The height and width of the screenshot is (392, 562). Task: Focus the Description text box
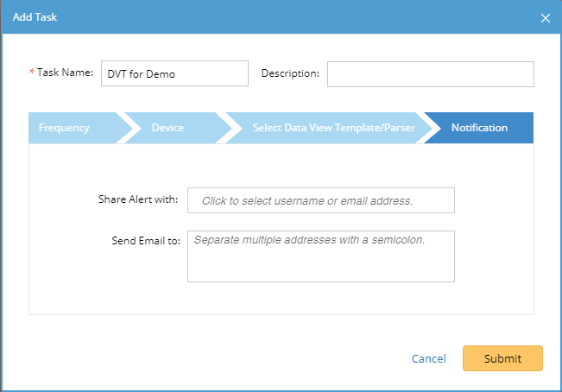(430, 74)
